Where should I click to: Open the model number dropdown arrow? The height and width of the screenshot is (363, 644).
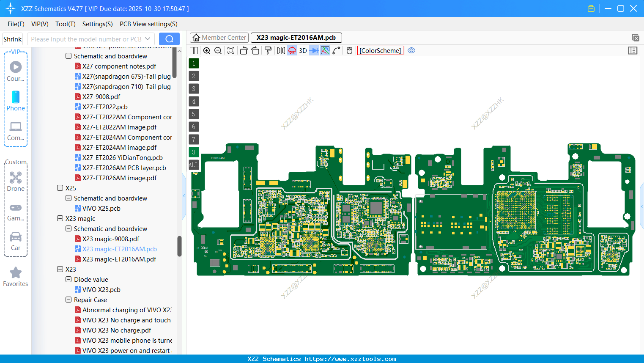pyautogui.click(x=148, y=39)
